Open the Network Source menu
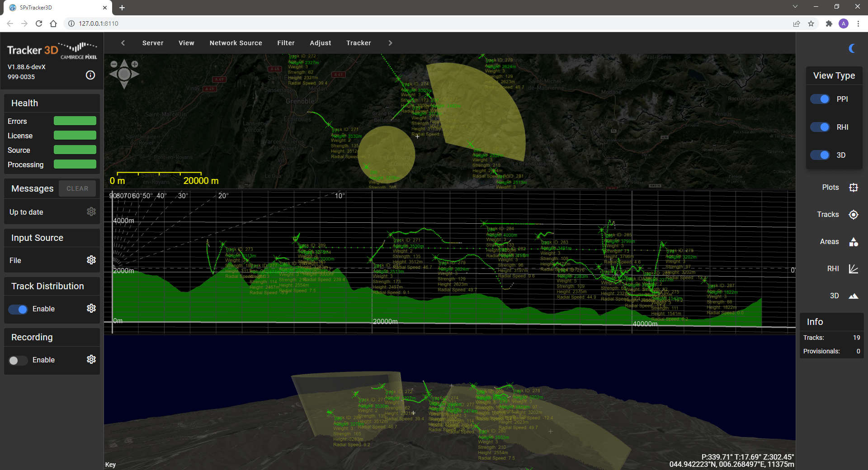Screen dimensions: 868x470 [x=236, y=43]
